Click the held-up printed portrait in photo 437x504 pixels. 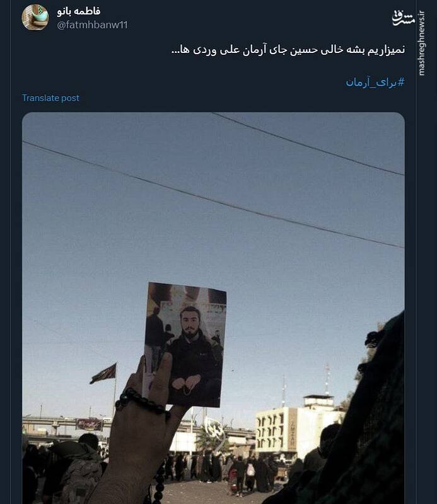coord(185,345)
